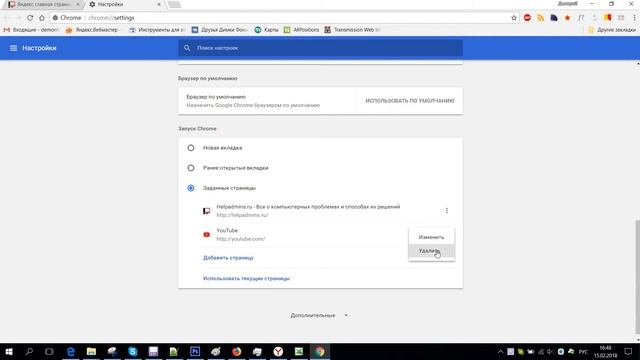Screen dimensions: 640x360
Task: Click the taskbar clock and date
Action: pos(605,351)
